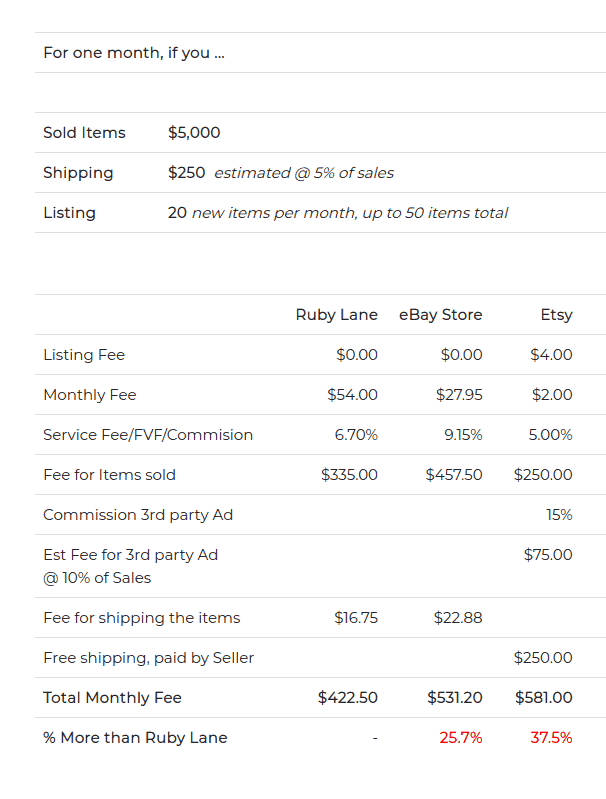Click the Etsy column header
606x799 pixels.
(557, 315)
